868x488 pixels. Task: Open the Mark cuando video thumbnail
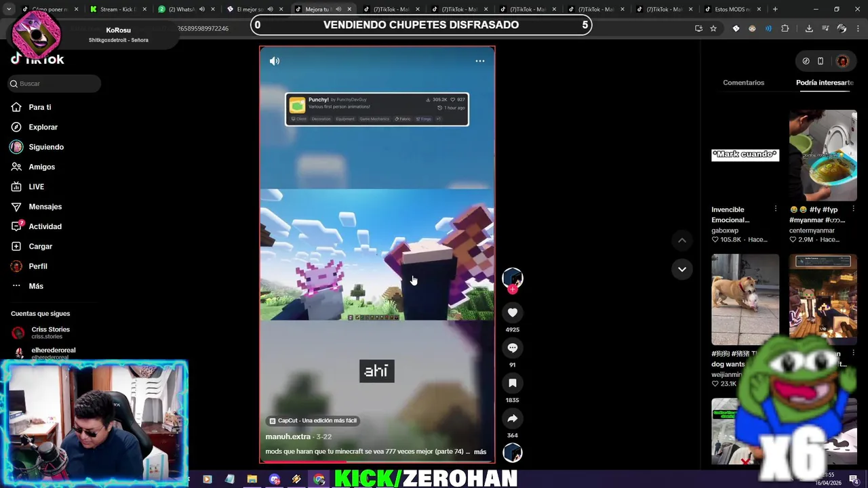[x=745, y=155]
